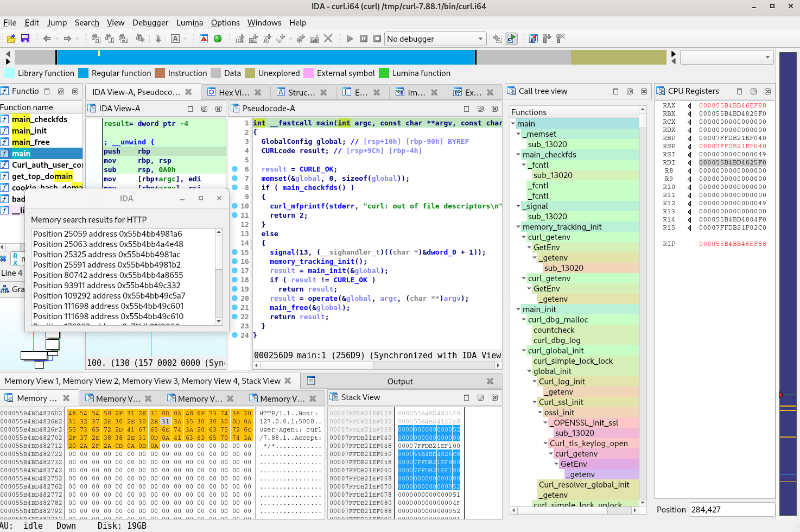Screen dimensions: 800x532
Task: Click the green circle toolbar icon
Action: click(x=218, y=39)
